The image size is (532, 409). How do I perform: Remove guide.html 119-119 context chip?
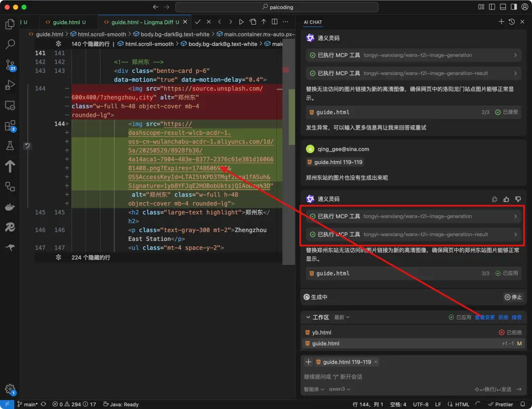click(375, 362)
